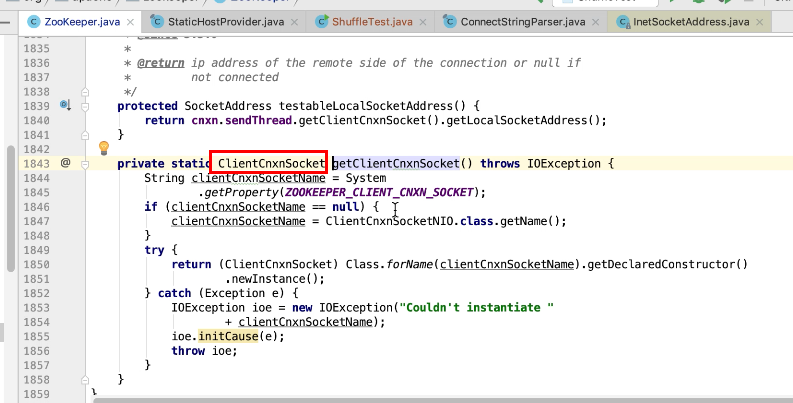Click the class icon on StaticHostProvider.java tab

click(x=157, y=22)
